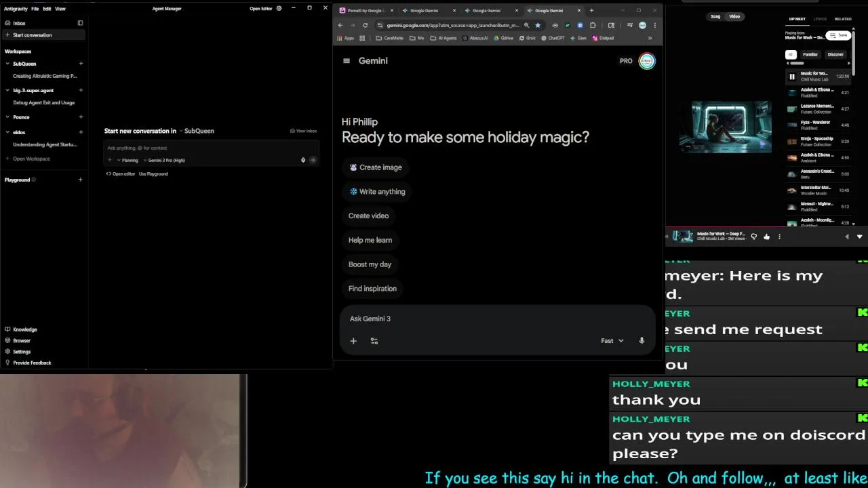868x488 pixels.
Task: Pause the Music for Work track
Action: pos(791,77)
